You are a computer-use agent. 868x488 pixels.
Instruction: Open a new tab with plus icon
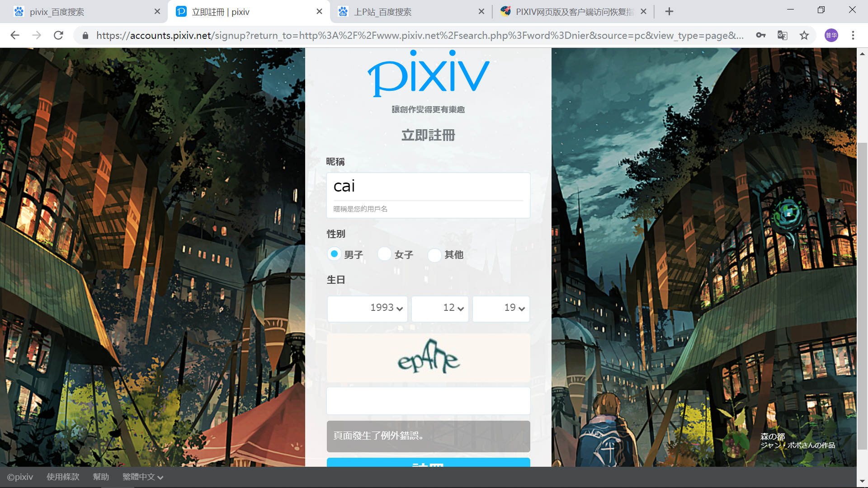click(x=669, y=12)
